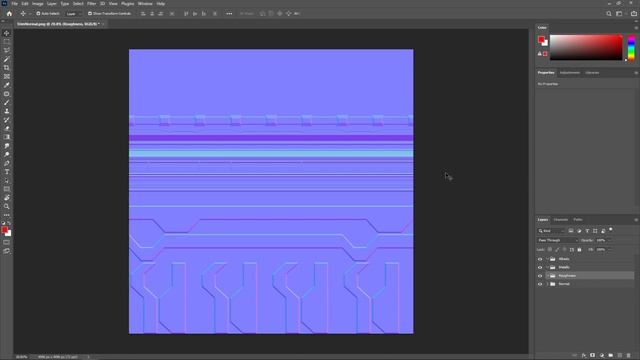The width and height of the screenshot is (640, 360).
Task: Open the File menu
Action: coord(14,4)
